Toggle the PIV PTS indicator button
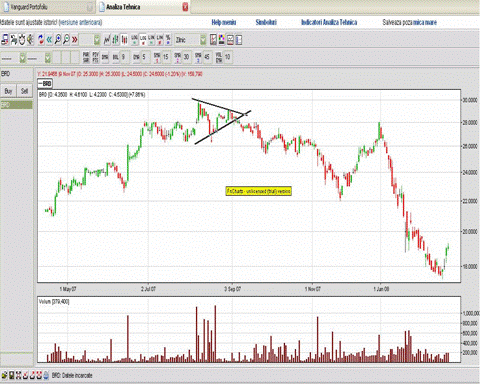This screenshot has width=480, height=384. [95, 57]
